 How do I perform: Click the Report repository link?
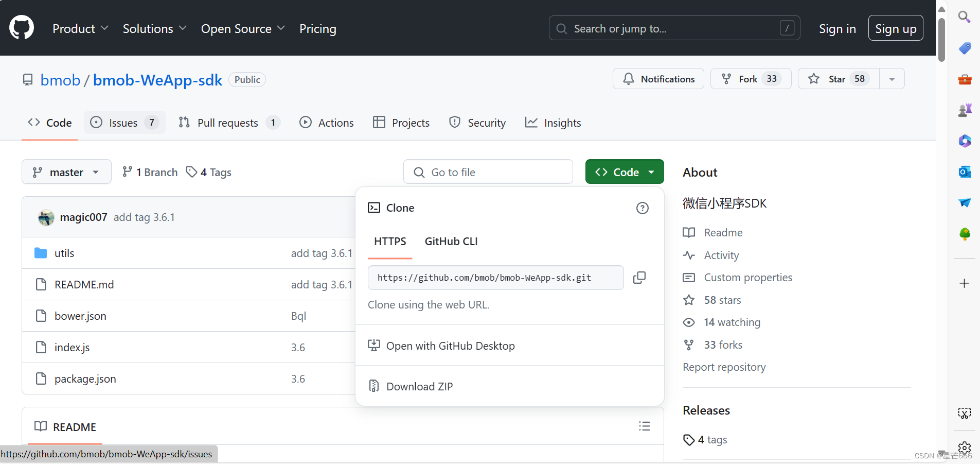[x=724, y=367]
